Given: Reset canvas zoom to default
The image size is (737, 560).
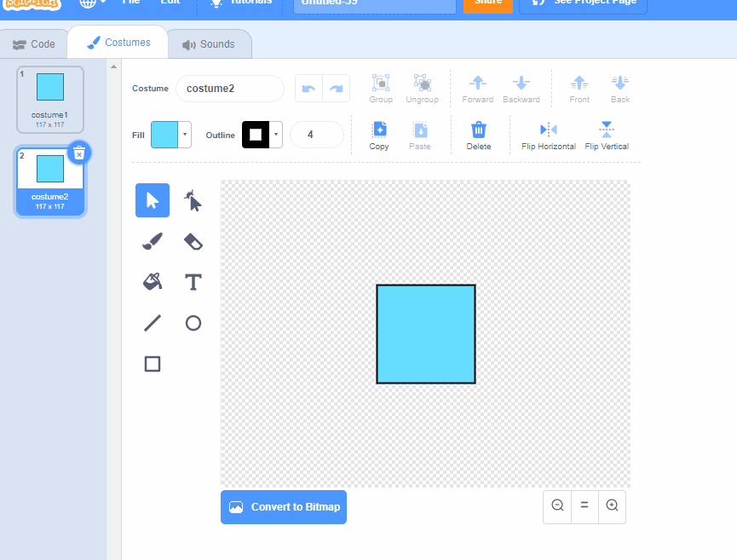Looking at the screenshot, I should [x=584, y=506].
